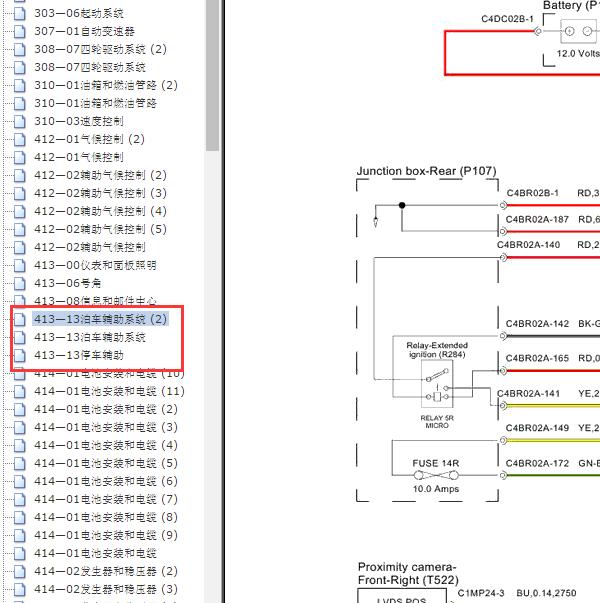Select the unnumbered 414-01电池安装和电缆 entry
Image resolution: width=600 pixels, height=603 pixels.
[95, 553]
